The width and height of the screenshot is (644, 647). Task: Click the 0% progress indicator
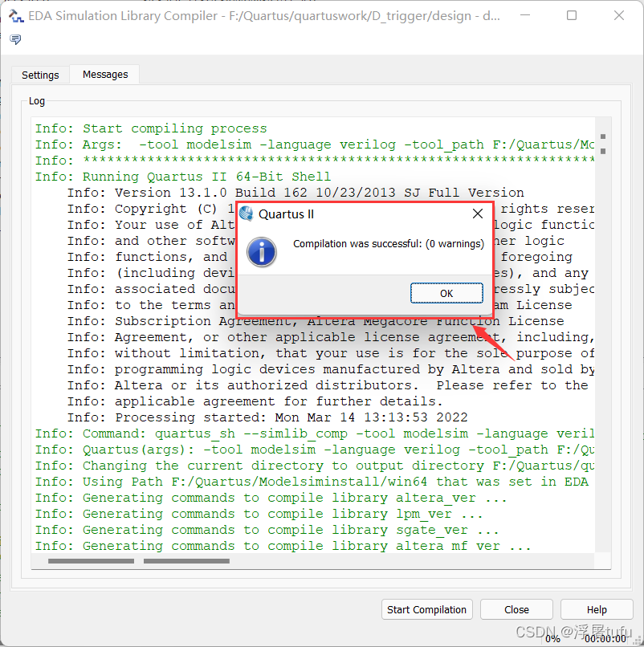point(552,639)
